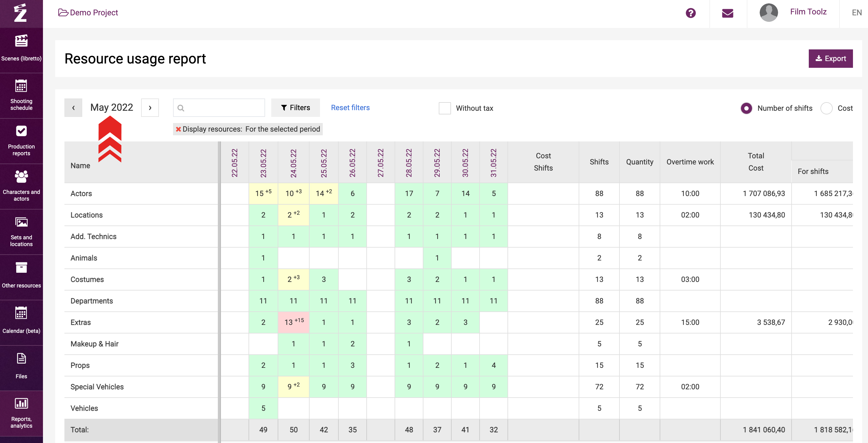Viewport: 868px width, 443px height.
Task: Open Calendar (beta) page
Action: click(x=21, y=322)
